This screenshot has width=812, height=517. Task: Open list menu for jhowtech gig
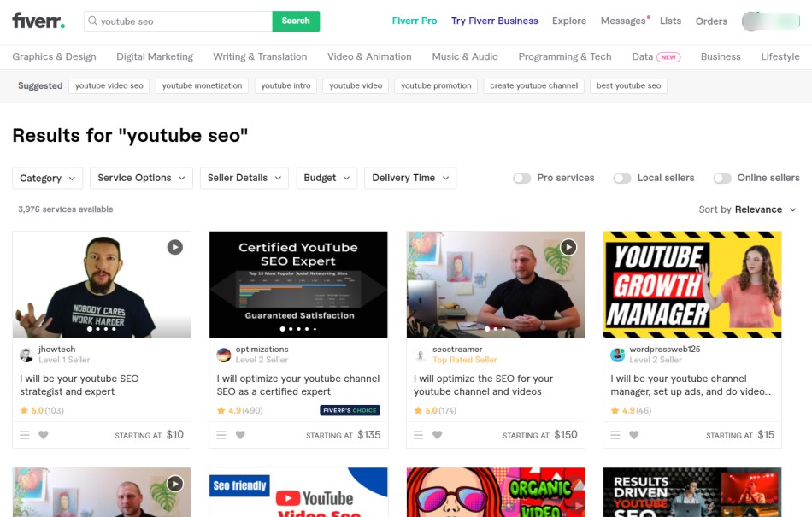(24, 435)
